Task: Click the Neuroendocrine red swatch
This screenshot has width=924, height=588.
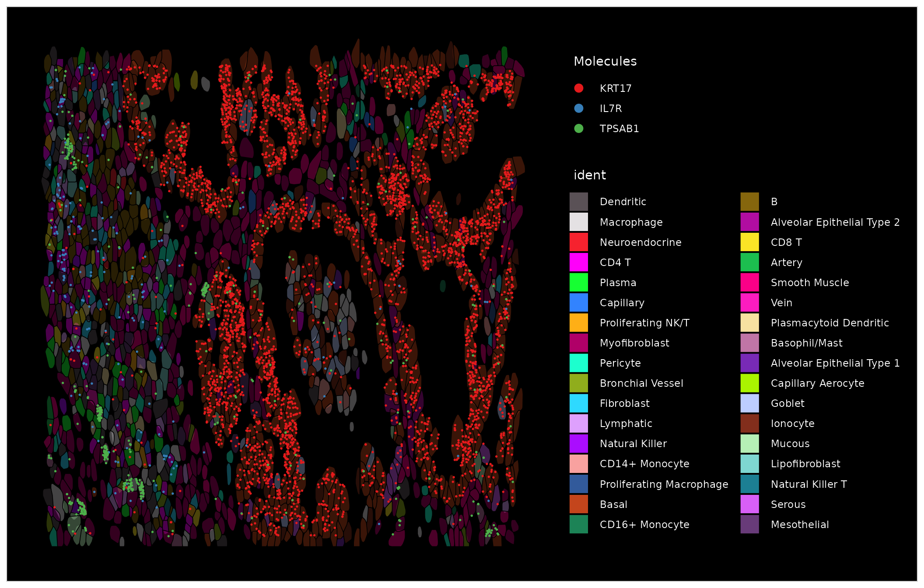Action: [578, 242]
